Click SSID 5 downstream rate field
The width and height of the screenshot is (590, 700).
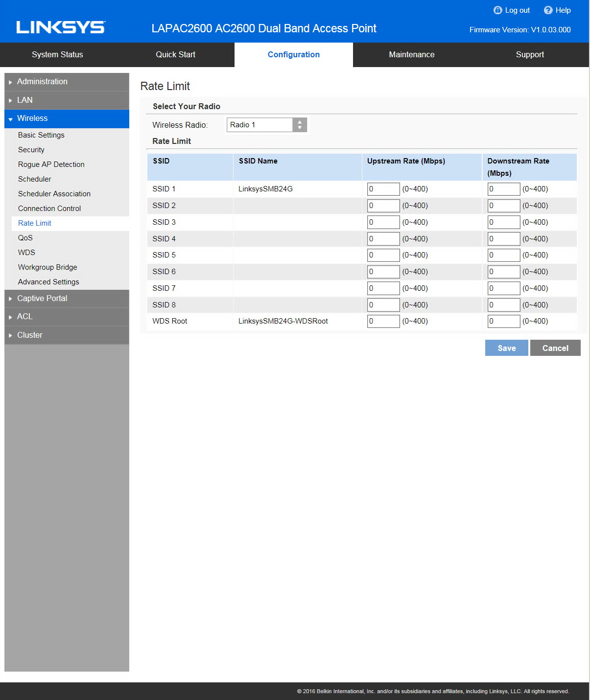[504, 255]
